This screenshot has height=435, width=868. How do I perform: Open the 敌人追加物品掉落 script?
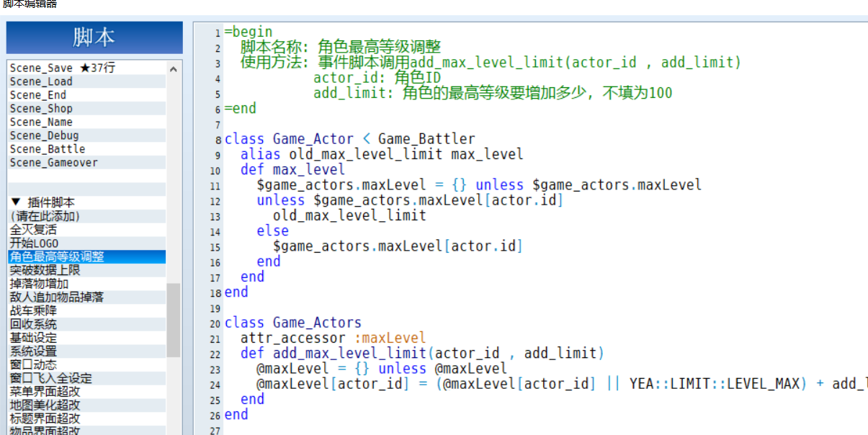pos(87,297)
